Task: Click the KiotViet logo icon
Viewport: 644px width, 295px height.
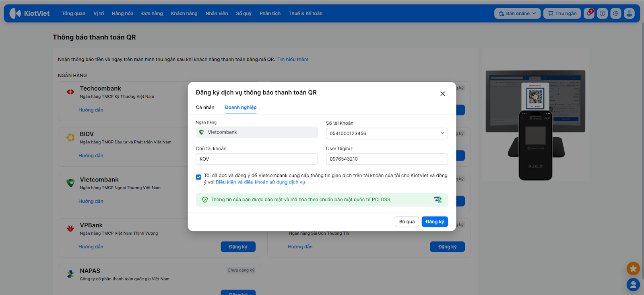Action: pyautogui.click(x=15, y=13)
